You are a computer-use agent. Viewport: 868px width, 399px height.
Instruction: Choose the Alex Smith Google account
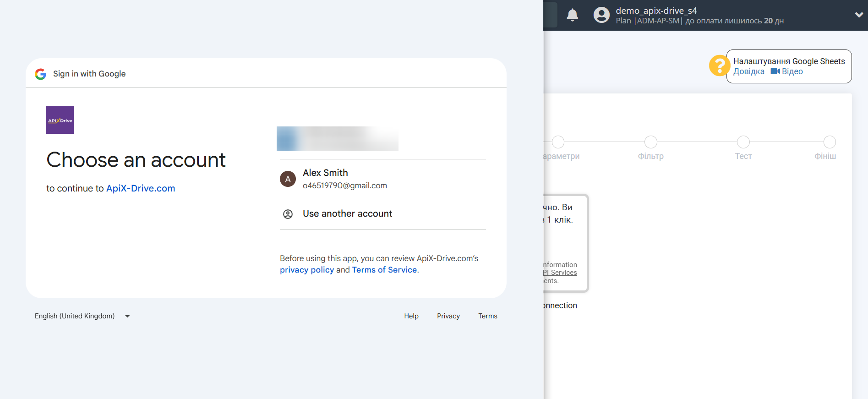click(383, 179)
